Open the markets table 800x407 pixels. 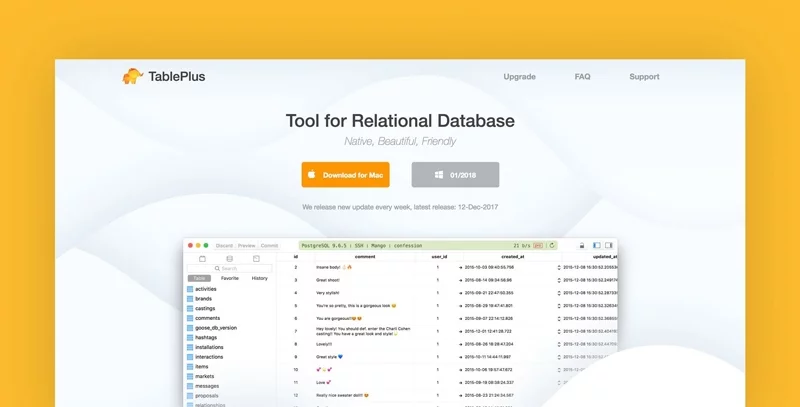201,376
